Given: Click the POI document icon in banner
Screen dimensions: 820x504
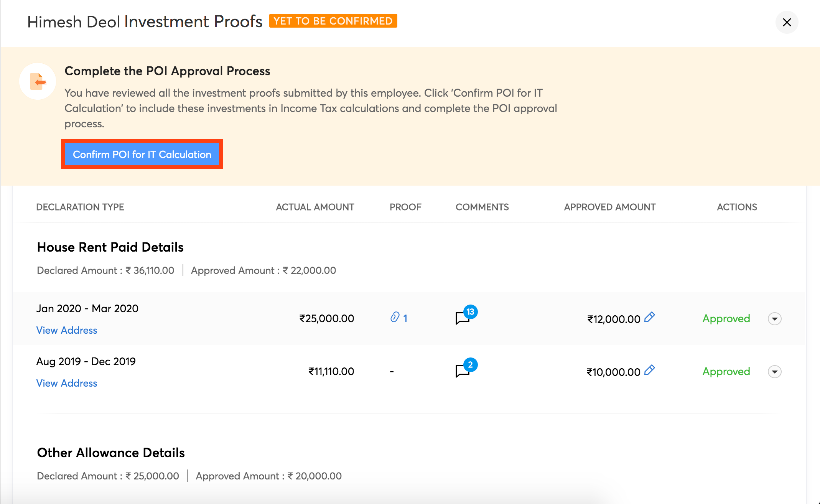Looking at the screenshot, I should pyautogui.click(x=38, y=81).
